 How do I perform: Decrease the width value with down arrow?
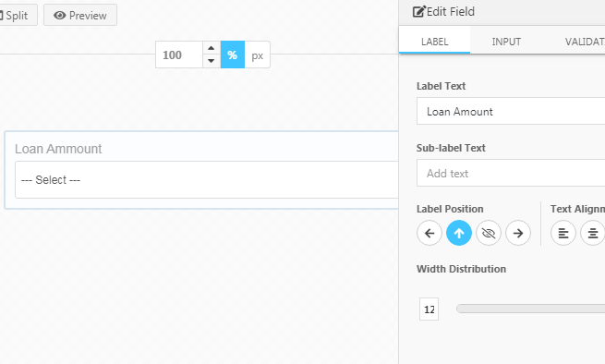coord(211,61)
